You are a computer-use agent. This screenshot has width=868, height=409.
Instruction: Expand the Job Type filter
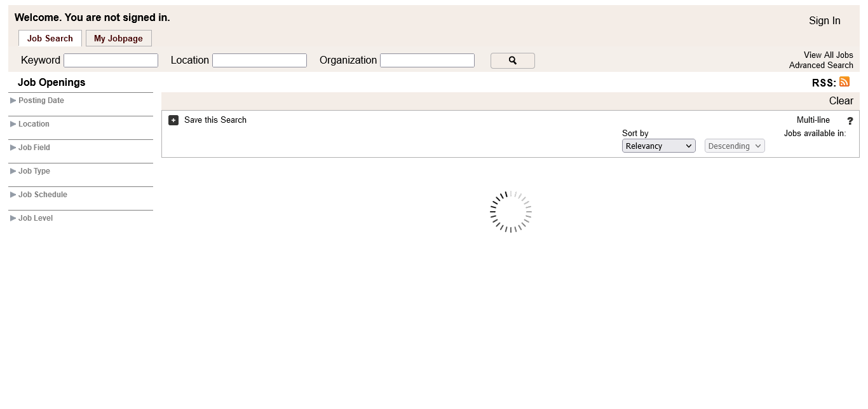[x=34, y=171]
